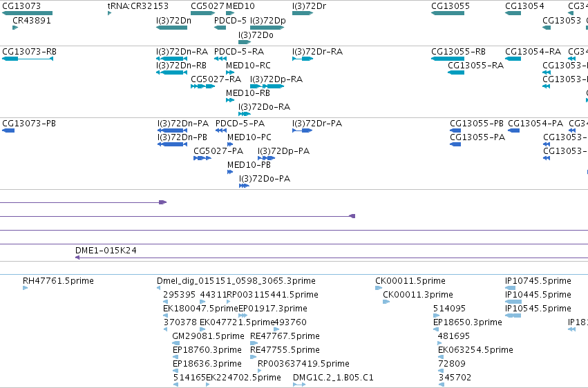Open the RP003637419.5prime EST label

point(303,364)
